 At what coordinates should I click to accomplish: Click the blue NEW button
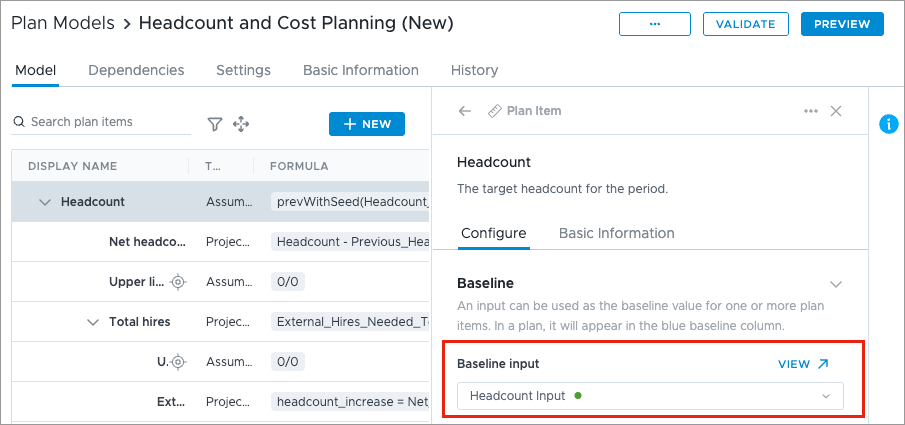click(x=367, y=124)
